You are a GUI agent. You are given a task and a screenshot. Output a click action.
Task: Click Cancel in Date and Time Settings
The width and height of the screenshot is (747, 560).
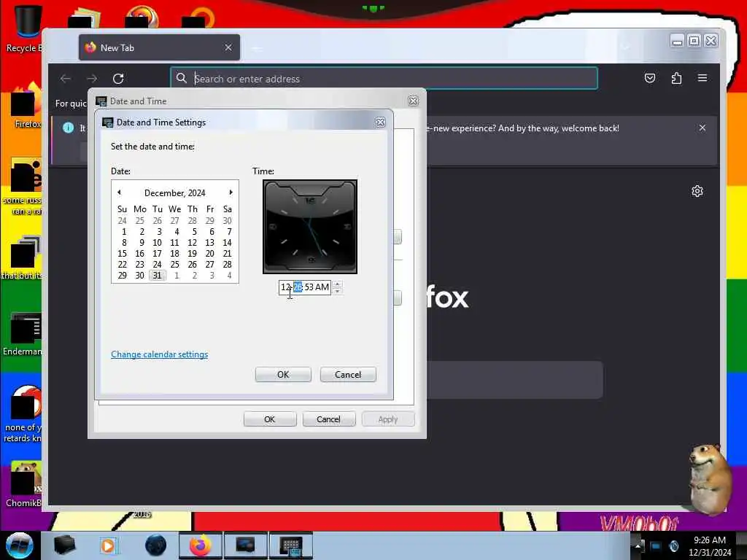click(x=348, y=374)
